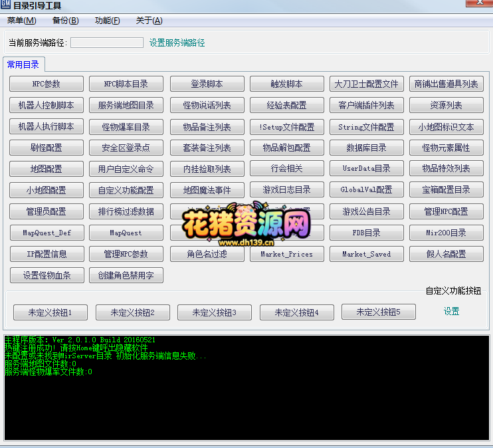Open 机器人执行脚本
The width and height of the screenshot is (493, 448).
tap(47, 126)
